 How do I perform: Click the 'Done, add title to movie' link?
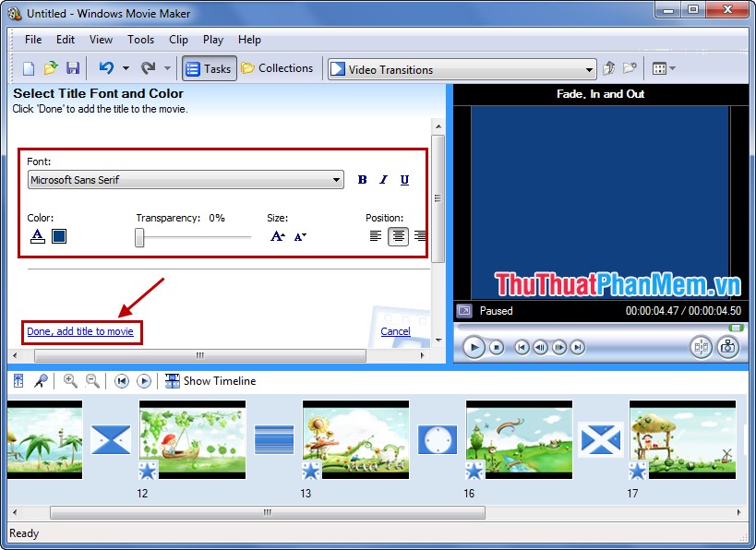(x=81, y=331)
